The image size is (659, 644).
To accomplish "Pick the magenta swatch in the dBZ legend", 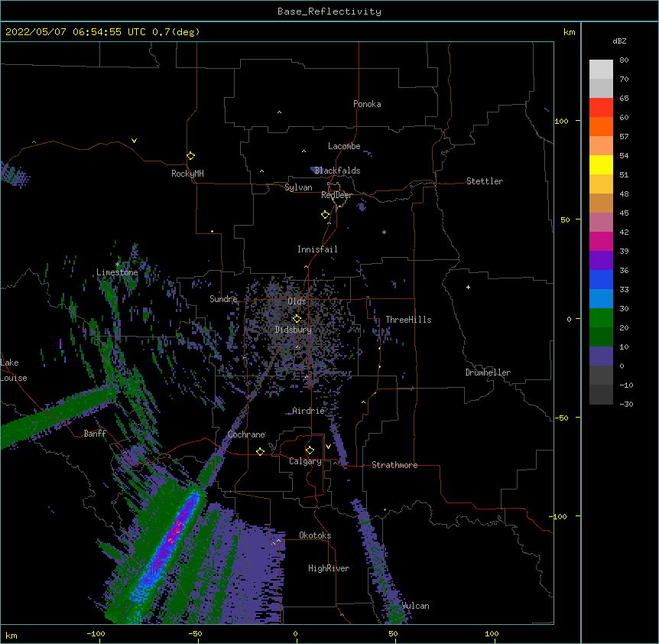I will pos(601,241).
